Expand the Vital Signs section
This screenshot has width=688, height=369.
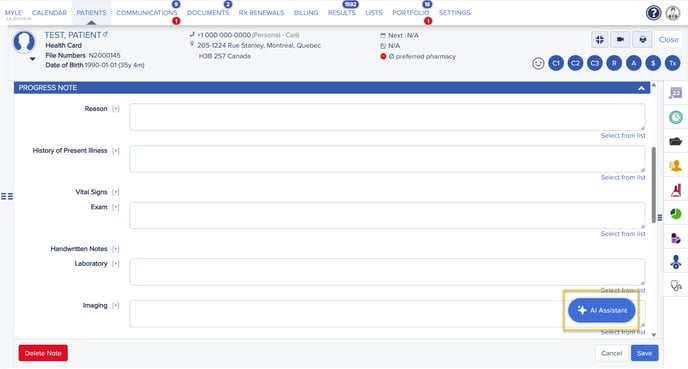(x=115, y=192)
